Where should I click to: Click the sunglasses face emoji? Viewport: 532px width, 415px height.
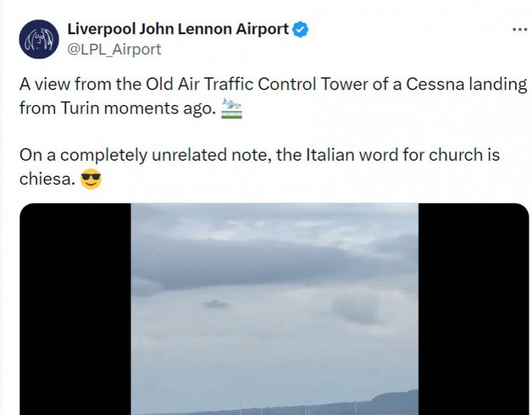click(91, 180)
